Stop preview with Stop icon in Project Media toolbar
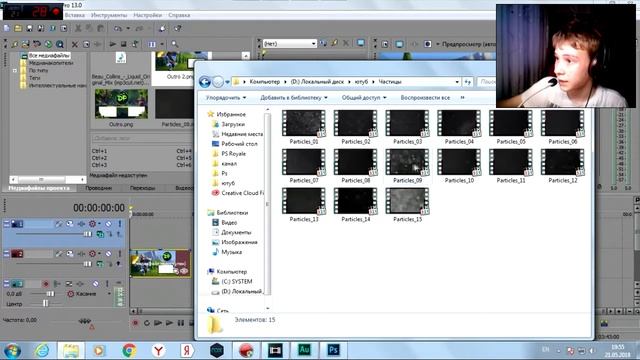The image size is (640, 360). (x=123, y=44)
